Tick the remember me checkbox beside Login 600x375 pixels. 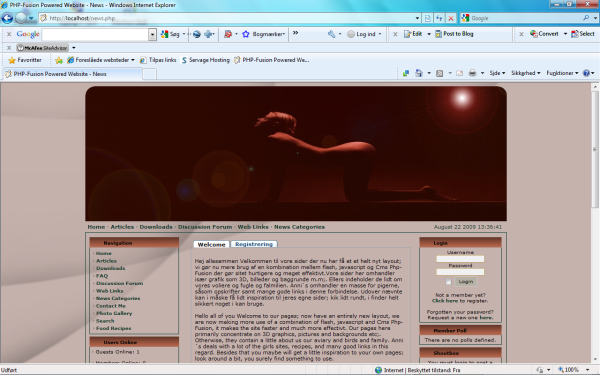click(x=448, y=282)
